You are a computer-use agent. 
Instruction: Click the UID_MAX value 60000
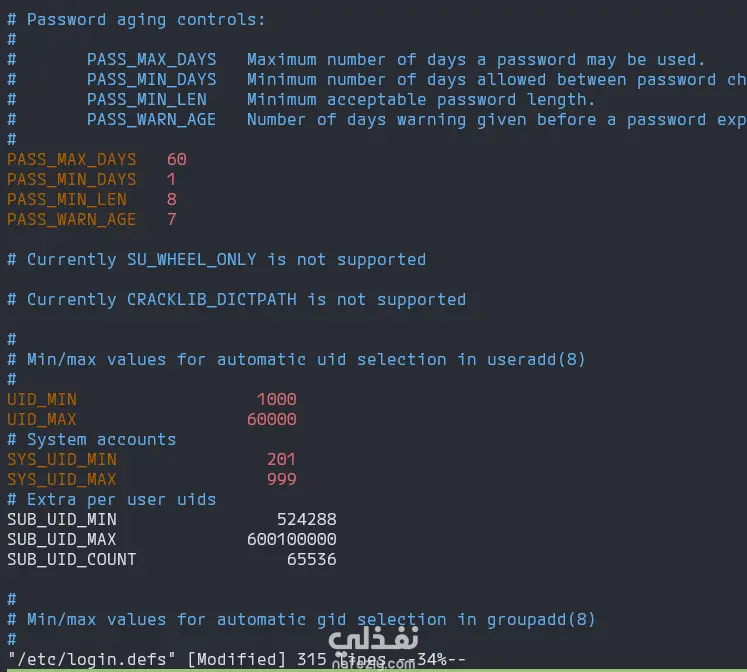[x=271, y=419]
